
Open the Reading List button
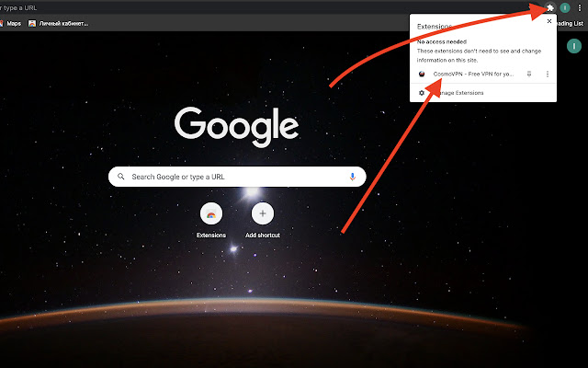[x=570, y=23]
